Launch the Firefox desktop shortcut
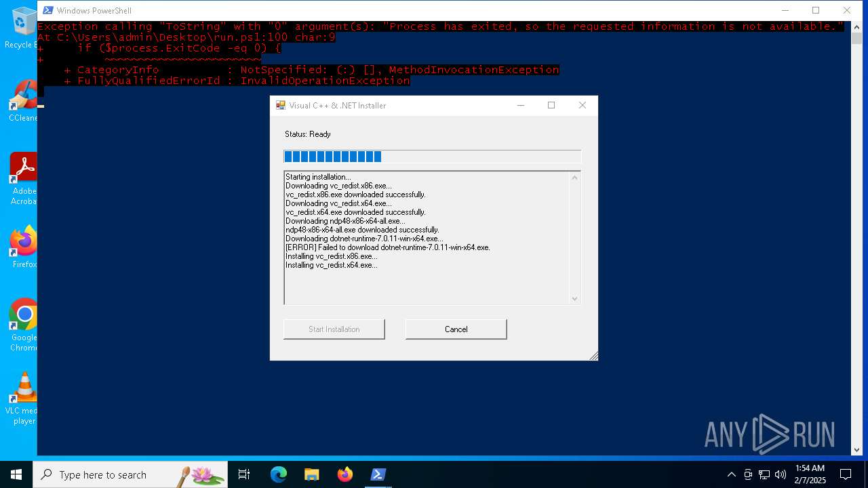This screenshot has height=488, width=868. tap(24, 247)
